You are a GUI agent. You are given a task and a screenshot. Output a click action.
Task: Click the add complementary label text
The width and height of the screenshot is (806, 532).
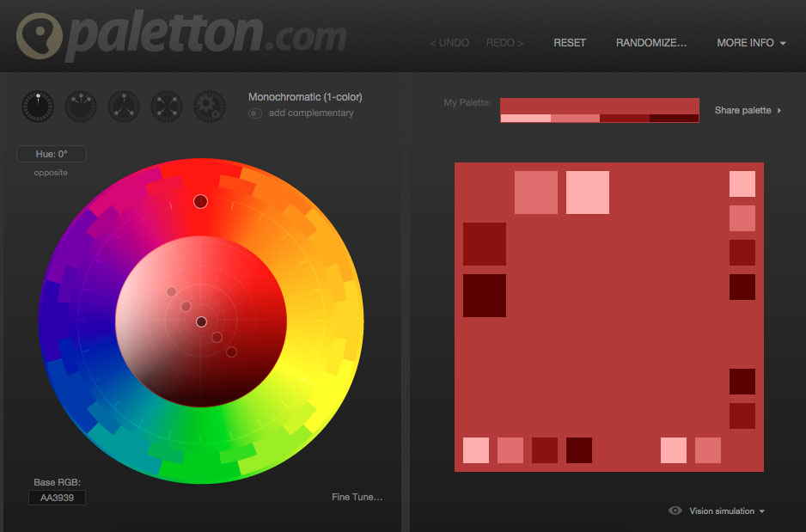point(311,113)
